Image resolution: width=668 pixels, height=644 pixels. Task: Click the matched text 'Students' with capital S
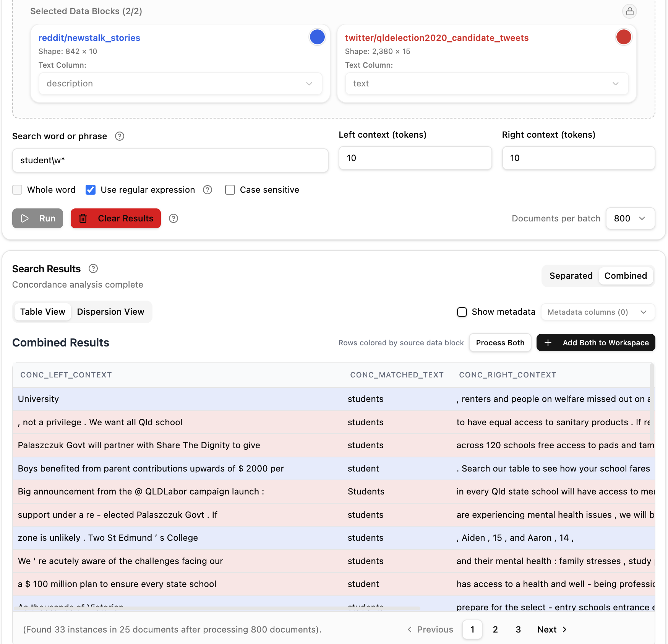click(x=366, y=491)
